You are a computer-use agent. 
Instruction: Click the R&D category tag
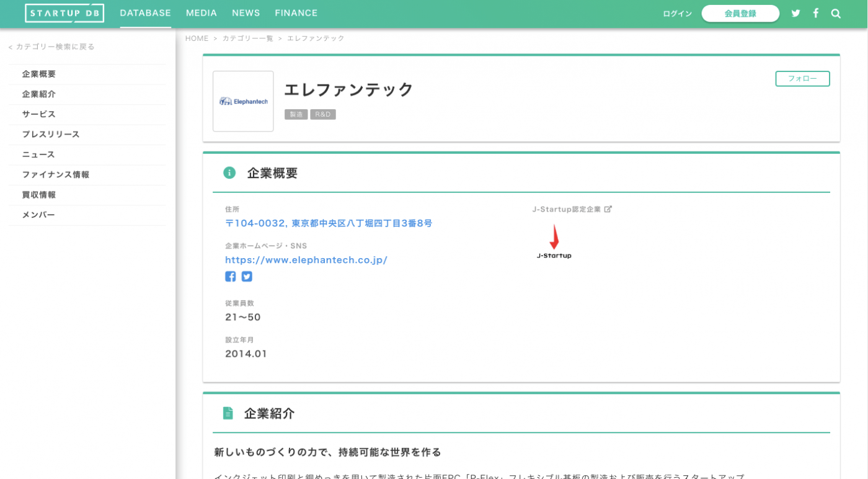pos(323,115)
